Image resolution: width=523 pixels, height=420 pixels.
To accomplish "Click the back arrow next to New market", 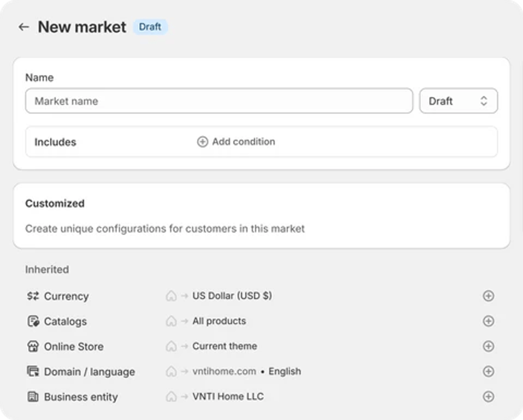I will (23, 27).
